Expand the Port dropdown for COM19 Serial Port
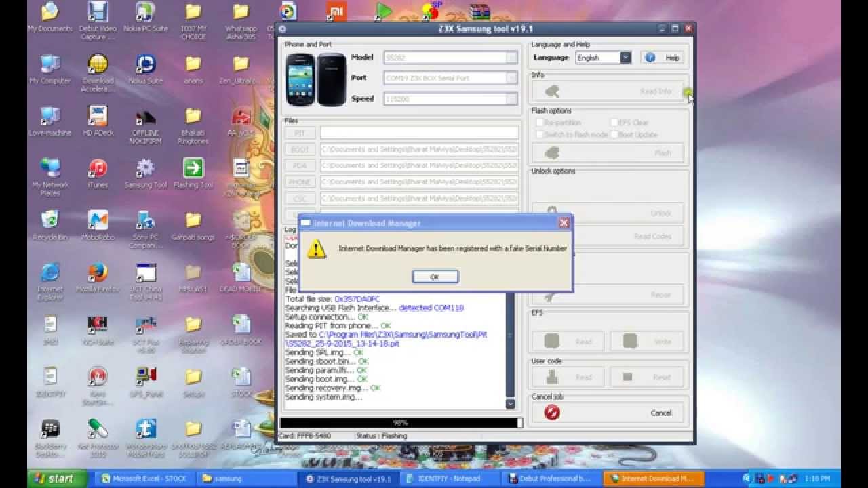 [x=512, y=78]
